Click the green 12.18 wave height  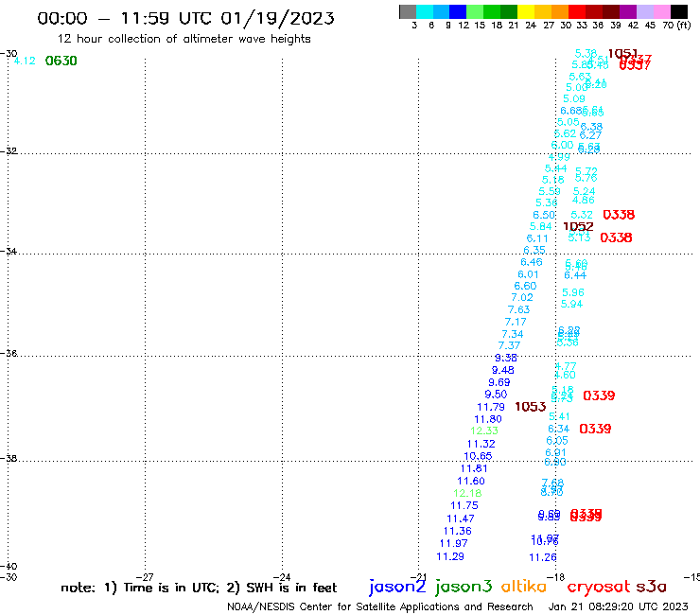pos(467,494)
